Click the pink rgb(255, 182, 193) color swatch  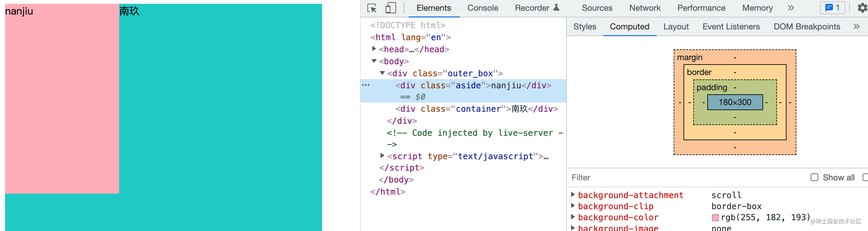coord(715,217)
